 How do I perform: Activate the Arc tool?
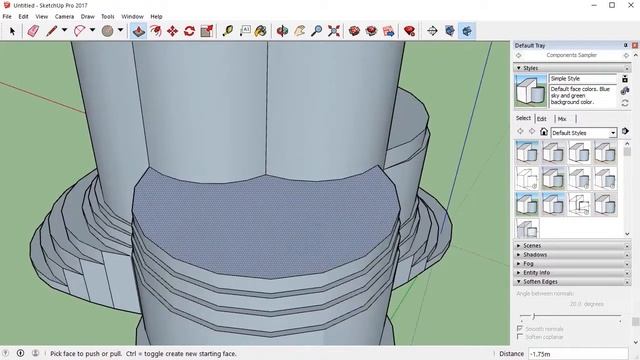point(80,31)
